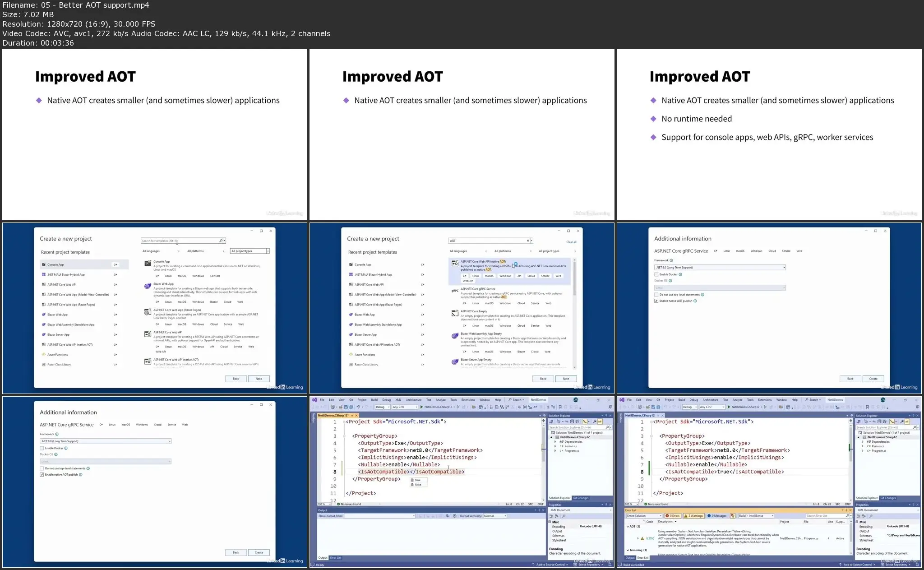Toggle the 2 Warnings filter in Error List

pyautogui.click(x=694, y=516)
